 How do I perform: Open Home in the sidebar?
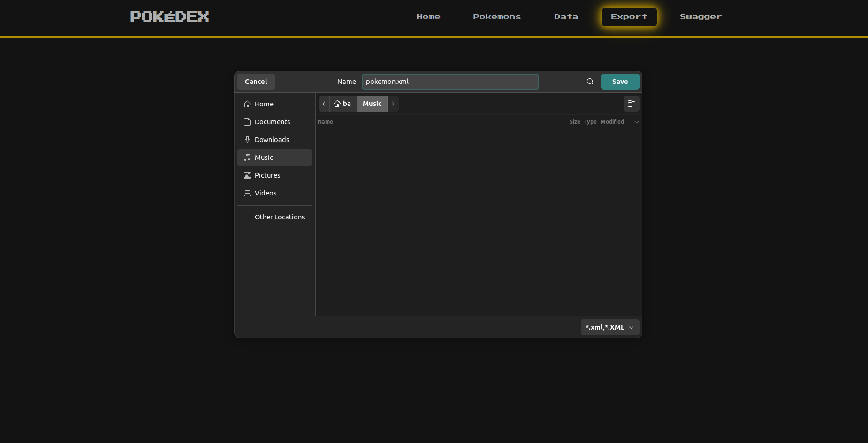coord(274,104)
